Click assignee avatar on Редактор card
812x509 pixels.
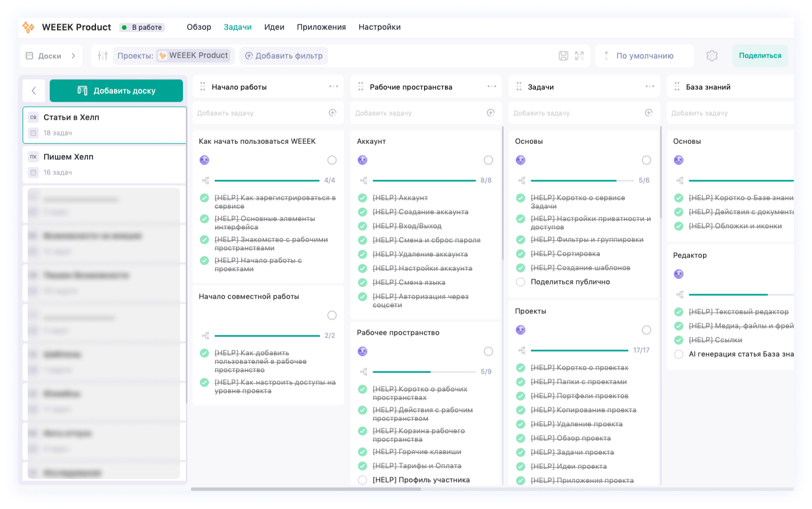tap(679, 274)
